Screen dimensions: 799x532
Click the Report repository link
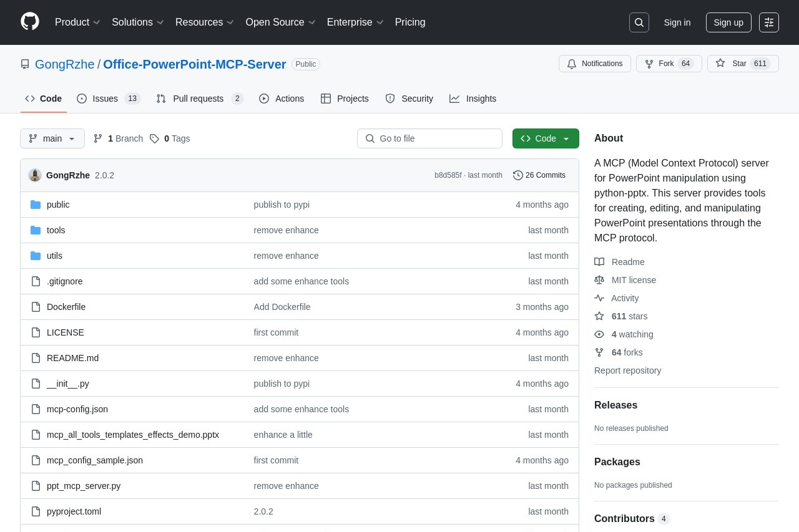(x=627, y=370)
